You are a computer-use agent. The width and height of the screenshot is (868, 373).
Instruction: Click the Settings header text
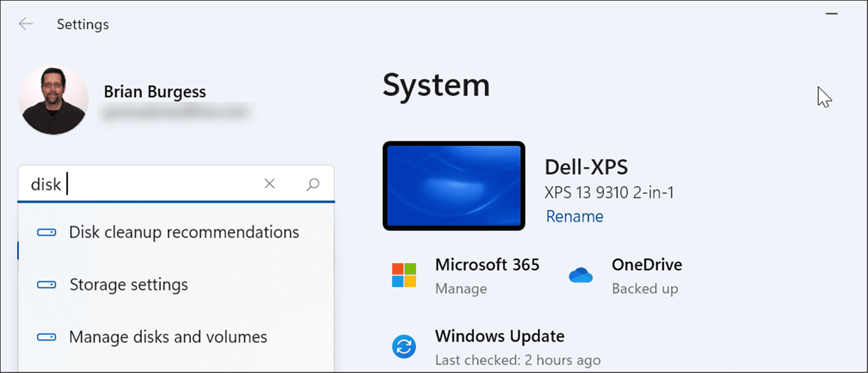click(x=82, y=24)
